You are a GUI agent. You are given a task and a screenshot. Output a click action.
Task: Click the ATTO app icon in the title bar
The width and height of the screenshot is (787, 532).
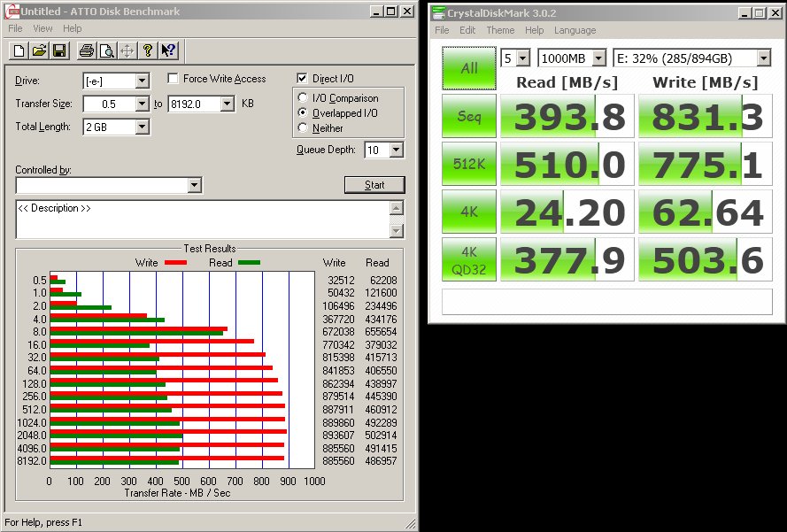tap(12, 11)
